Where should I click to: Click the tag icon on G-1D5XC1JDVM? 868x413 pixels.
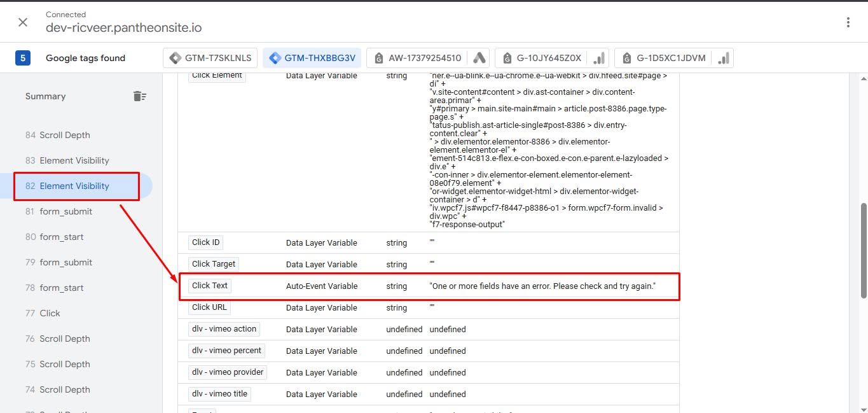(627, 58)
